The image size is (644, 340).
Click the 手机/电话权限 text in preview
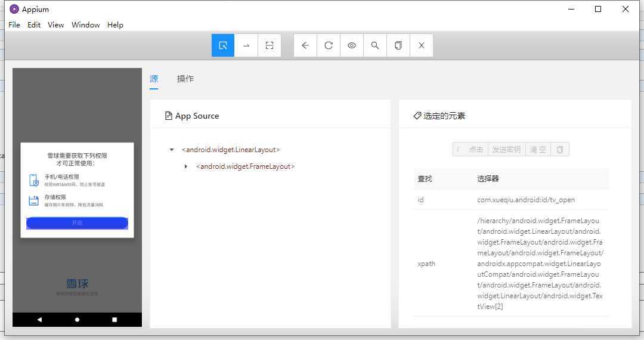61,177
